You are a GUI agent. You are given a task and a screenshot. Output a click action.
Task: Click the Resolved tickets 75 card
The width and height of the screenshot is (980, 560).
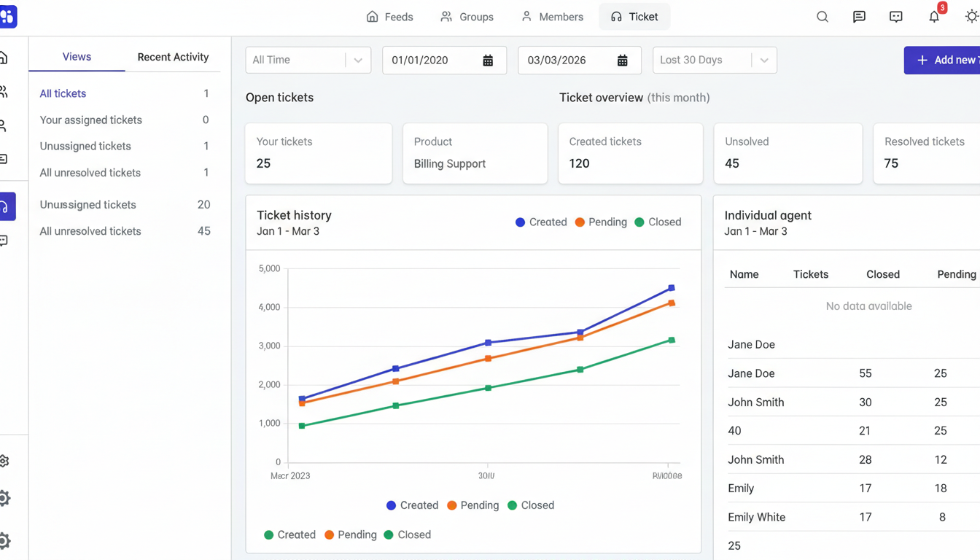tap(927, 153)
